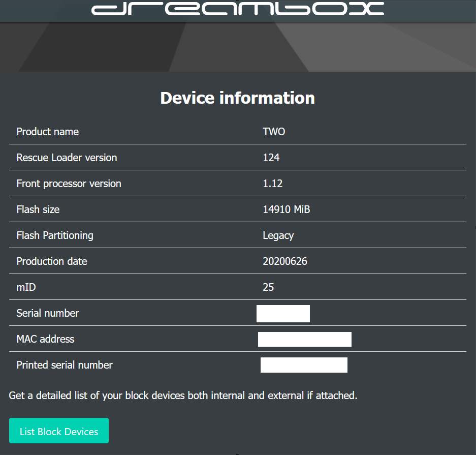Image resolution: width=476 pixels, height=455 pixels.
Task: Select the mID value 25
Action: 268,287
